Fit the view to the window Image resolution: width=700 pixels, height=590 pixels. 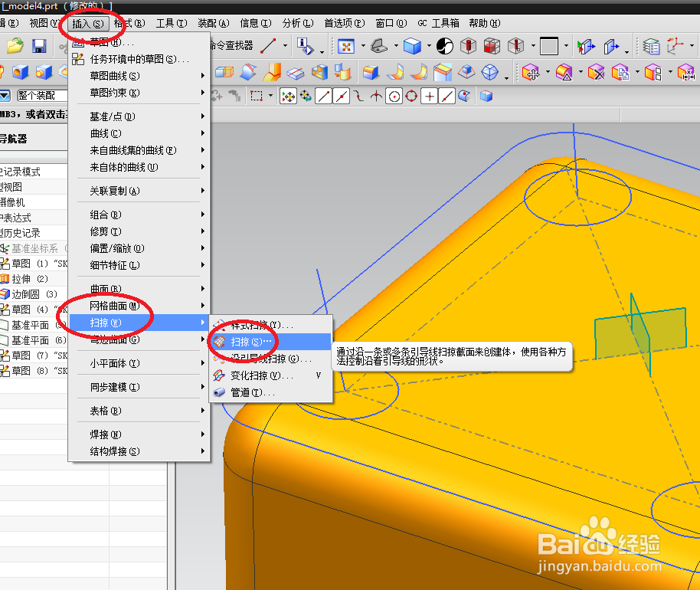pyautogui.click(x=346, y=46)
